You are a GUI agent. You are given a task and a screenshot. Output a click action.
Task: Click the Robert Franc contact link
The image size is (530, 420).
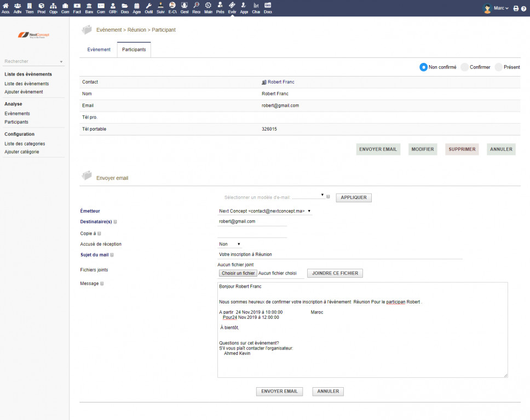click(281, 82)
